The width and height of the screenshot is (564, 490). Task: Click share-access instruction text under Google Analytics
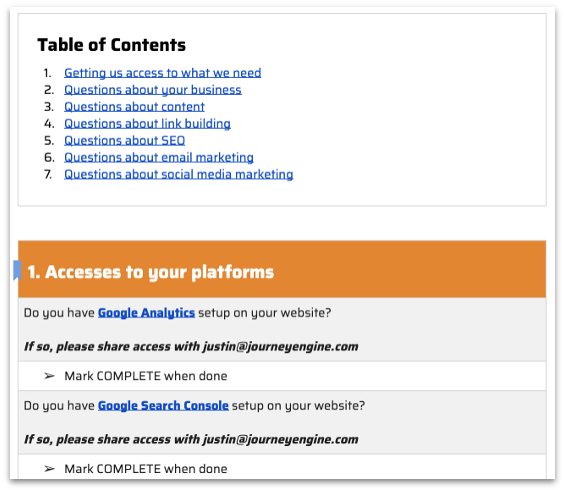[x=191, y=347]
